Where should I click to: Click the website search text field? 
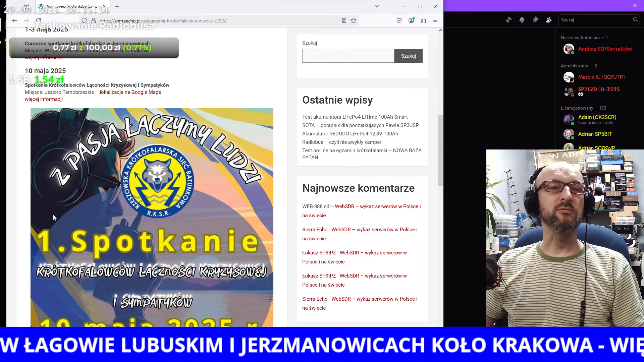(348, 56)
